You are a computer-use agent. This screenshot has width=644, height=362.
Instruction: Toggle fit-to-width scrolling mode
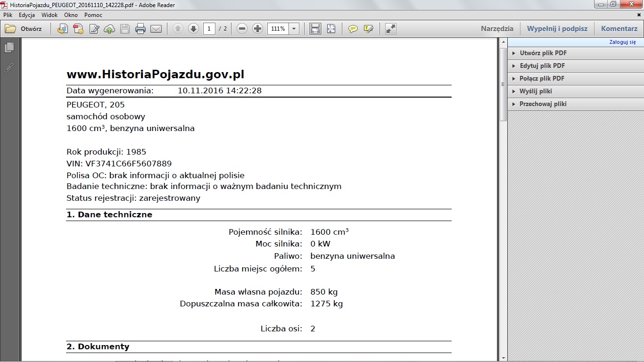pos(315,29)
